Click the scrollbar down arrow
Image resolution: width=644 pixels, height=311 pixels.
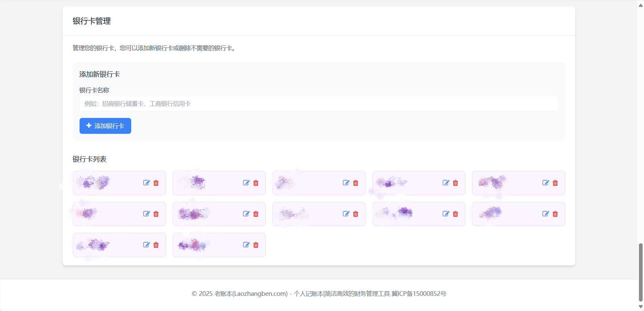(x=641, y=307)
